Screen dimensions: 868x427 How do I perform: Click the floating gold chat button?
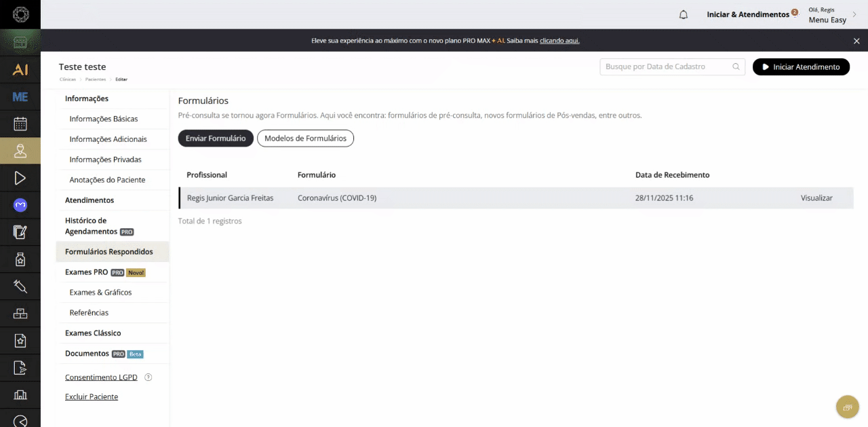click(x=847, y=407)
